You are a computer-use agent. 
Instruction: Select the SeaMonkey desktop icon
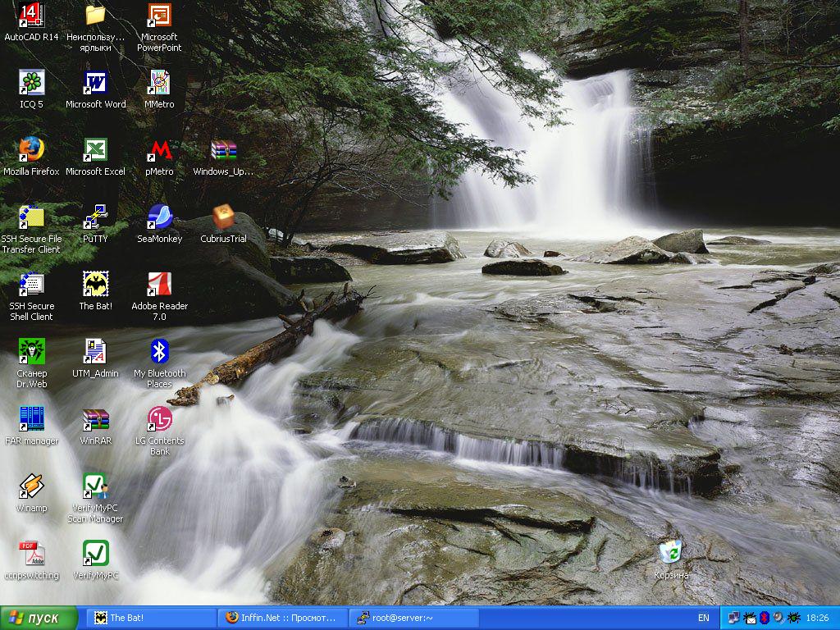tap(159, 224)
